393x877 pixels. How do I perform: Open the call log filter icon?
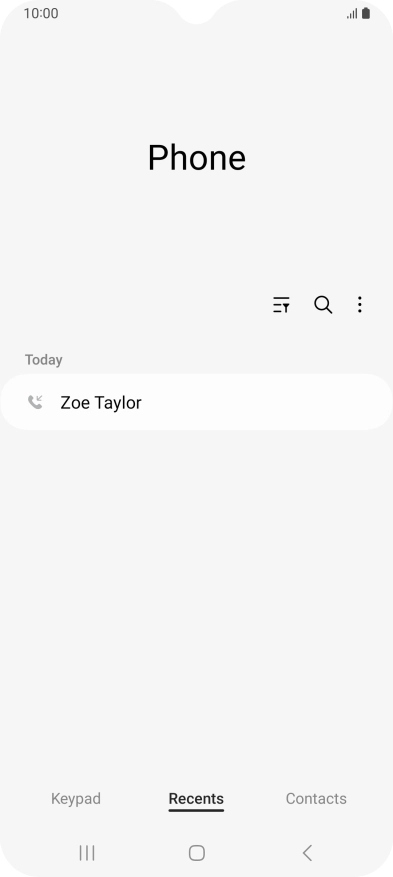(281, 305)
